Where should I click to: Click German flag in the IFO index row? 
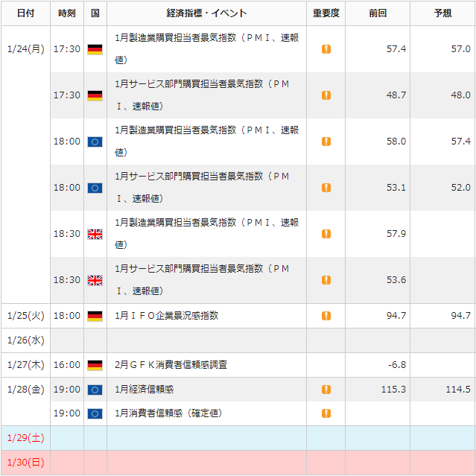click(95, 316)
